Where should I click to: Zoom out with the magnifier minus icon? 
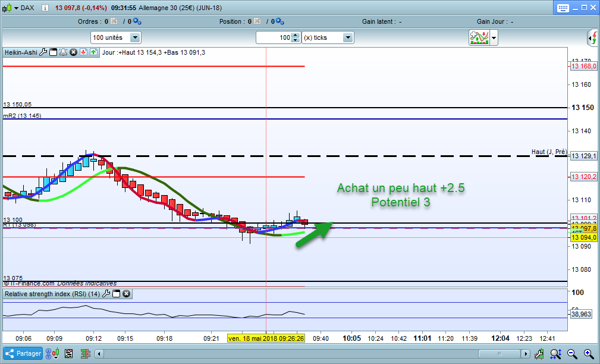click(x=572, y=353)
